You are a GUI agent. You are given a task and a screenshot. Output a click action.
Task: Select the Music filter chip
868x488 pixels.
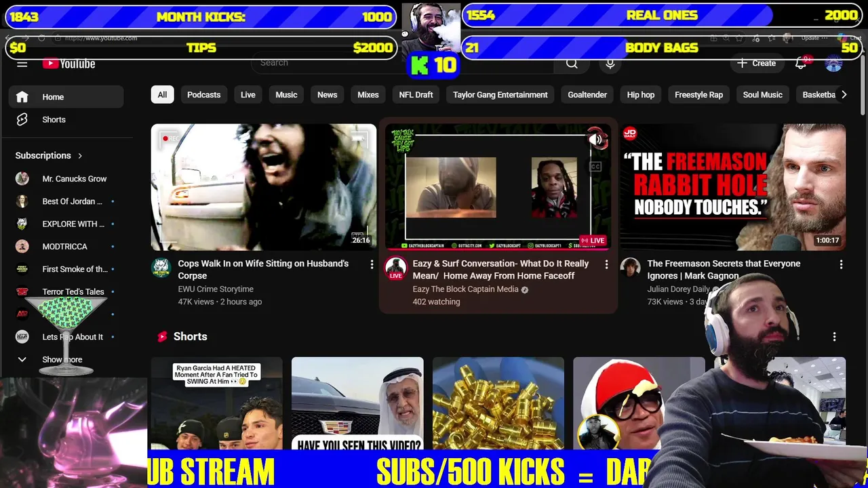(286, 95)
